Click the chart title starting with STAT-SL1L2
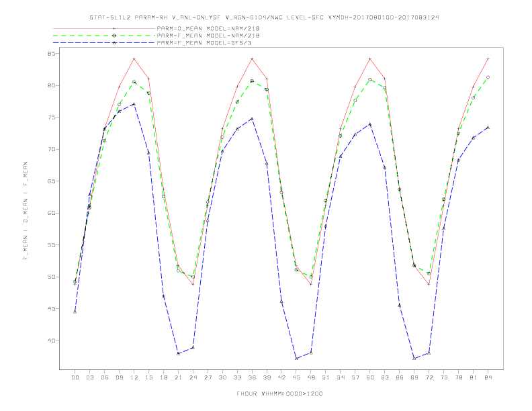532x411 pixels. pos(264,17)
